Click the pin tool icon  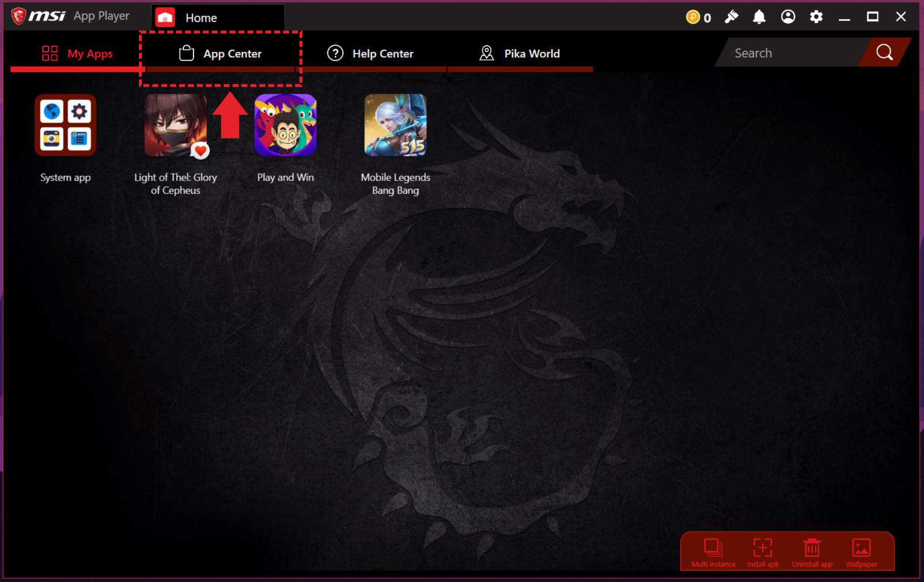click(731, 17)
